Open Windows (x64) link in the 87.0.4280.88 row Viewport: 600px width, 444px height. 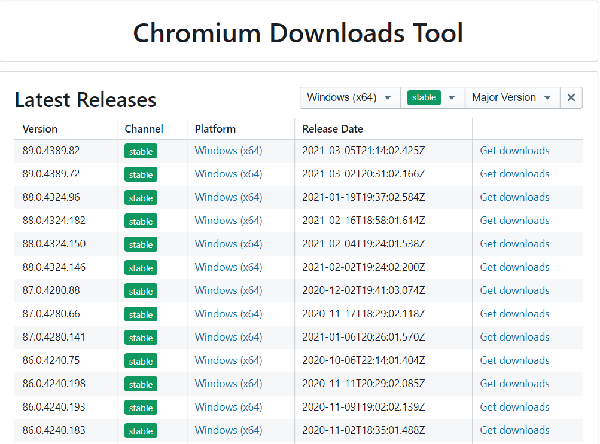click(x=228, y=291)
